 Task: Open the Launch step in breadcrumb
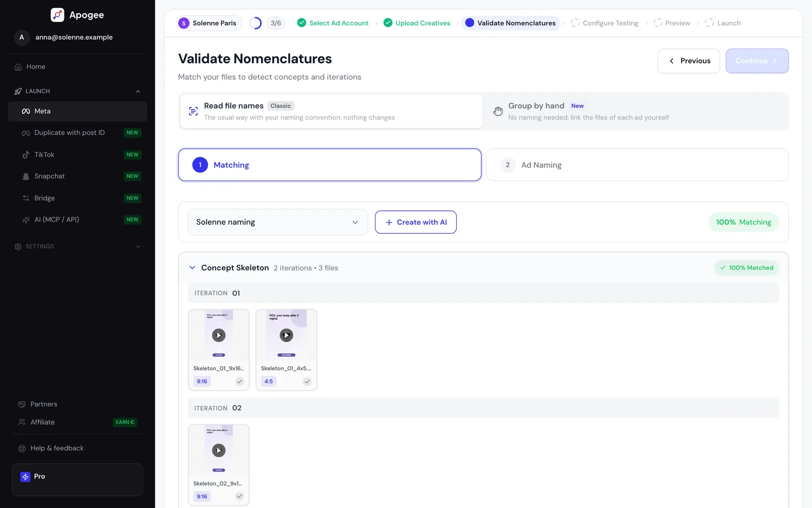(723, 23)
